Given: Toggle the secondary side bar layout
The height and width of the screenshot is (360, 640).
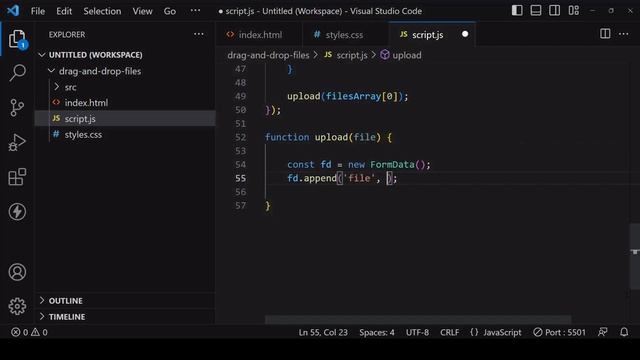Looking at the screenshot, I should 554,10.
